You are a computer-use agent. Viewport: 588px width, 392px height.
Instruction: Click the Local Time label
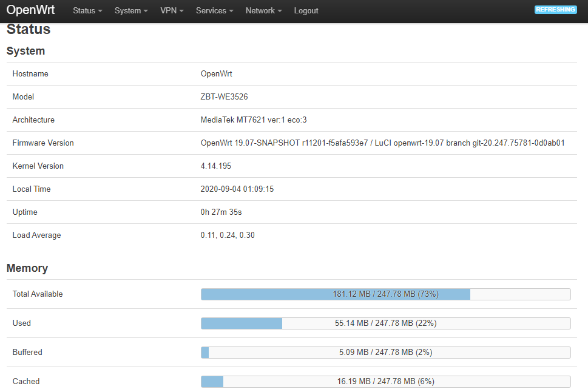(32, 189)
